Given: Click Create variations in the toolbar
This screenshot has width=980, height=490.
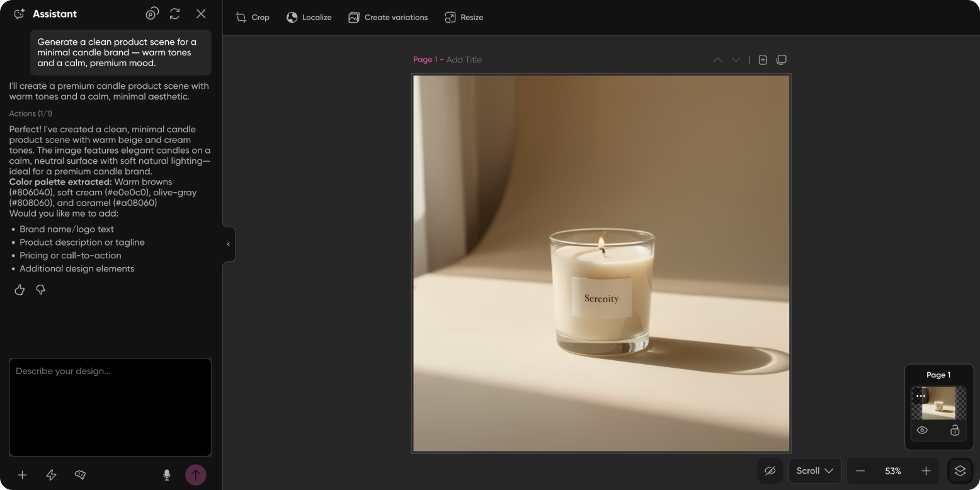Looking at the screenshot, I should pos(388,18).
